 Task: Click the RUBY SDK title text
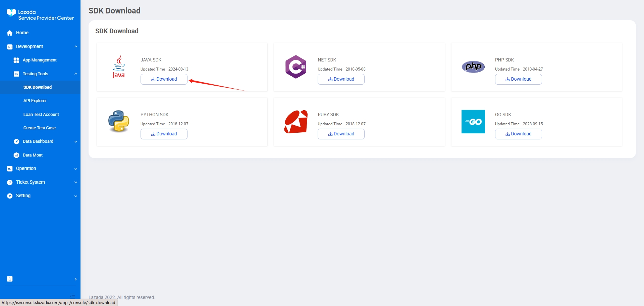328,115
